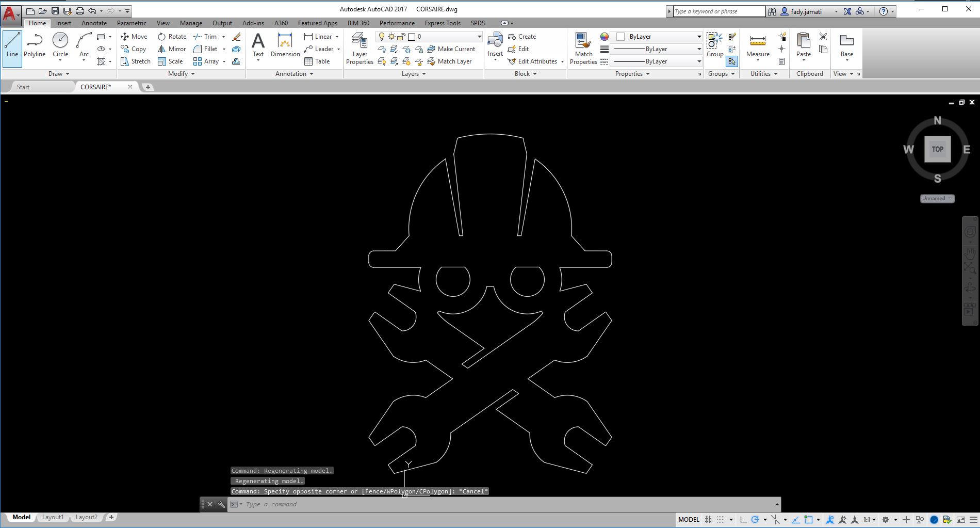
Task: Open the object color ByLayer dropdown
Action: [x=657, y=37]
